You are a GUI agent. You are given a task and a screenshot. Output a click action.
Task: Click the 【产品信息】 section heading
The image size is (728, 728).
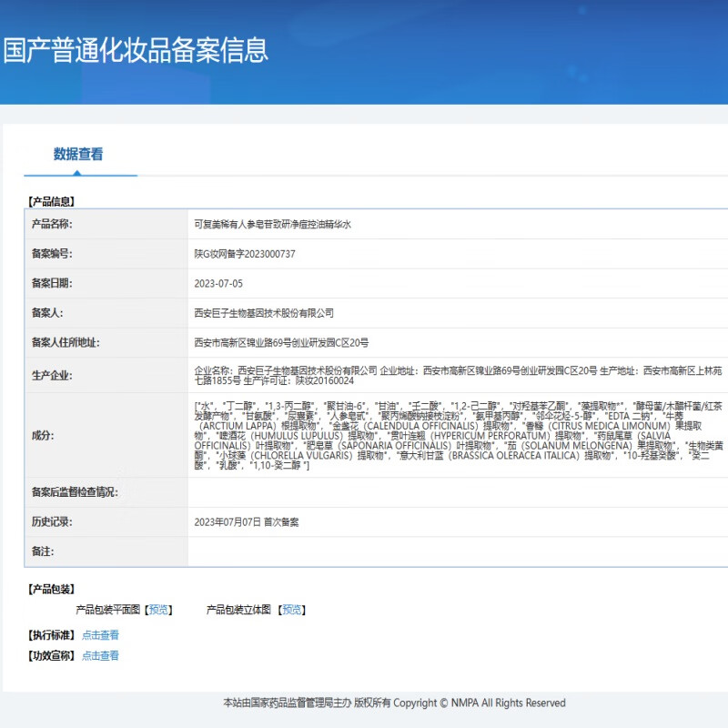(x=51, y=201)
